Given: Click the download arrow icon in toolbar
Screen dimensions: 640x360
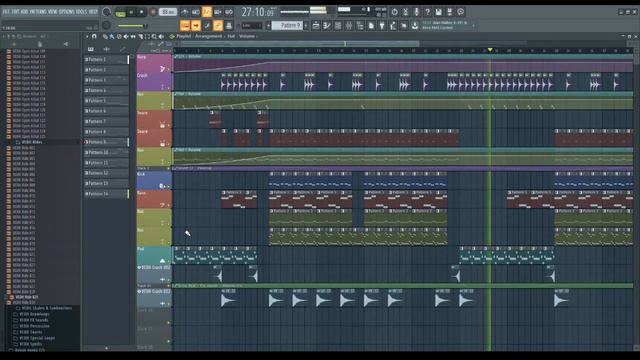Looking at the screenshot, I should point(414,26).
